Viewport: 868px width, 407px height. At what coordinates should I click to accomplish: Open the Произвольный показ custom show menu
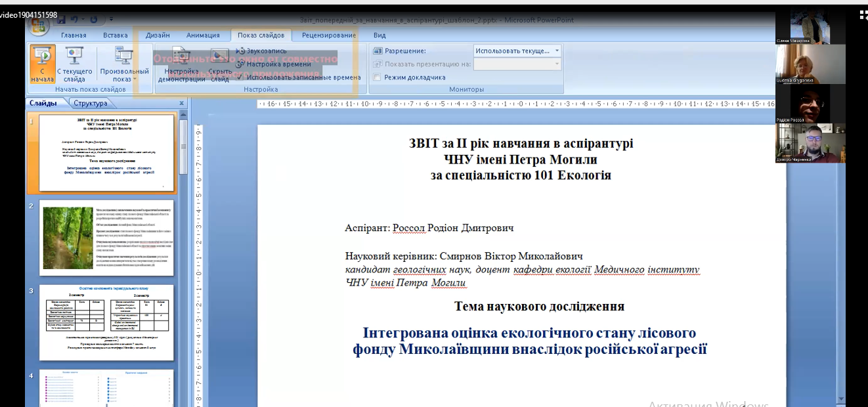pyautogui.click(x=124, y=64)
